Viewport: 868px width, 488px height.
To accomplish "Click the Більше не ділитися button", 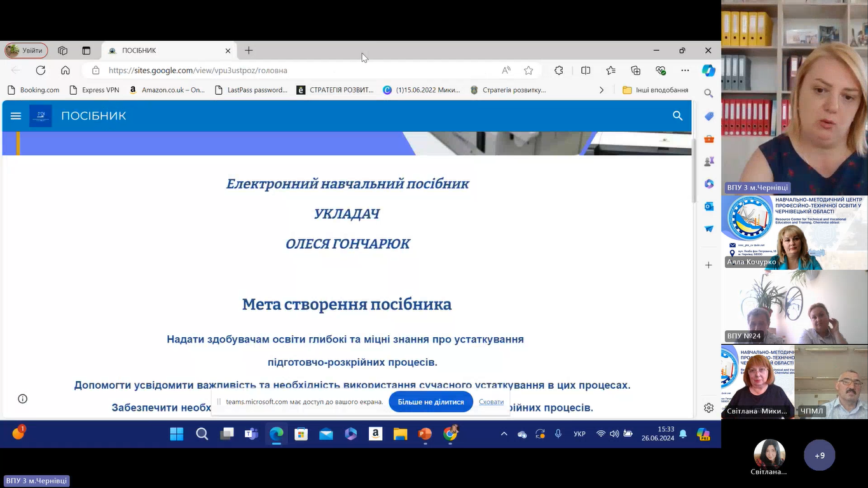I will [431, 402].
